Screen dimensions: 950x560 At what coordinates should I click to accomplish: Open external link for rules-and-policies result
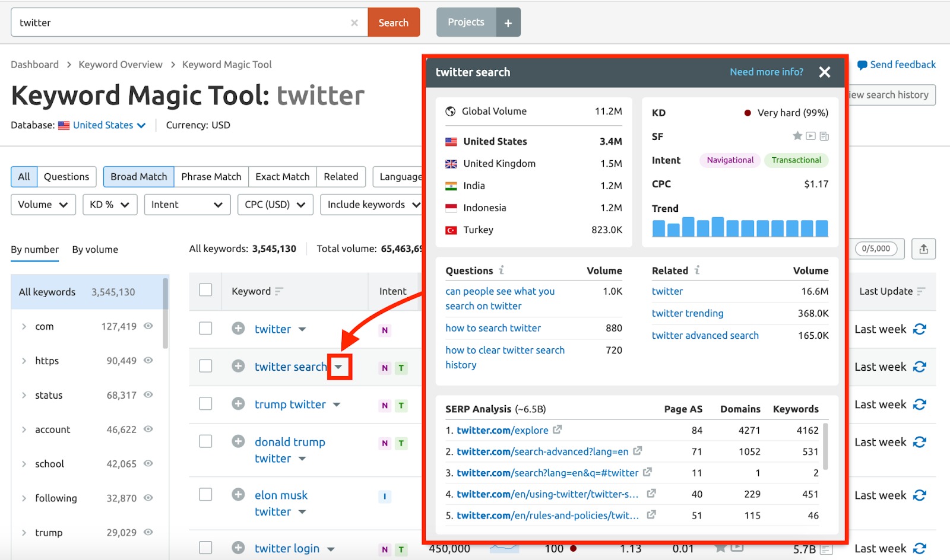tap(651, 515)
